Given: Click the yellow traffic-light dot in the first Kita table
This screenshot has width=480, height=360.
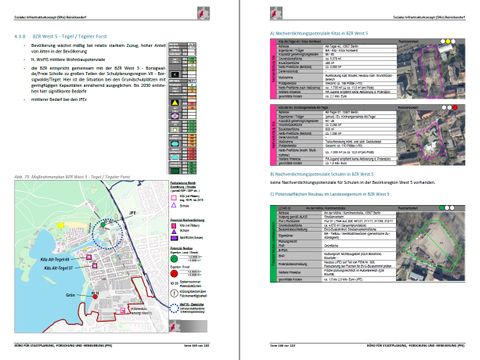Looking at the screenshot, I should (x=448, y=41).
